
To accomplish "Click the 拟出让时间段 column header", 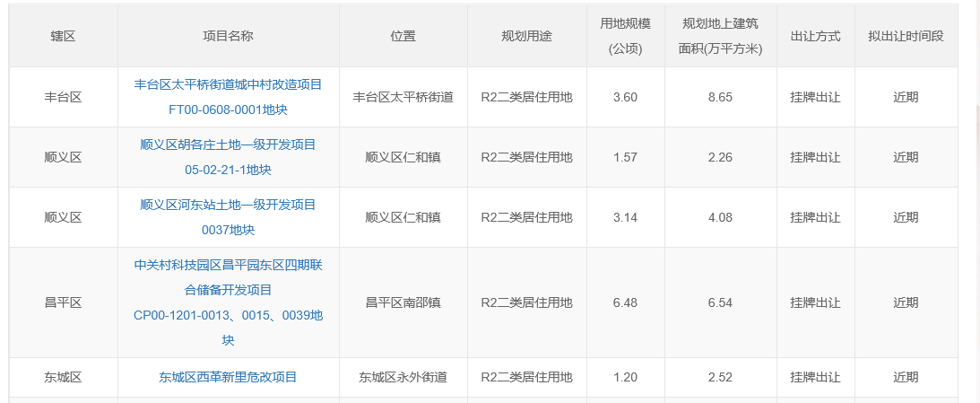I will click(x=906, y=37).
